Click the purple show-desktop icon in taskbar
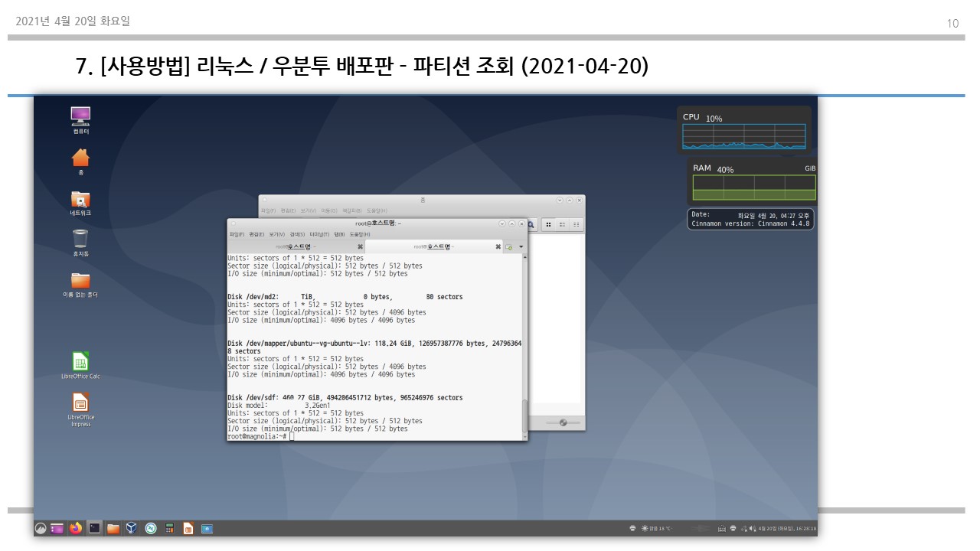The width and height of the screenshot is (980, 551). point(57,528)
